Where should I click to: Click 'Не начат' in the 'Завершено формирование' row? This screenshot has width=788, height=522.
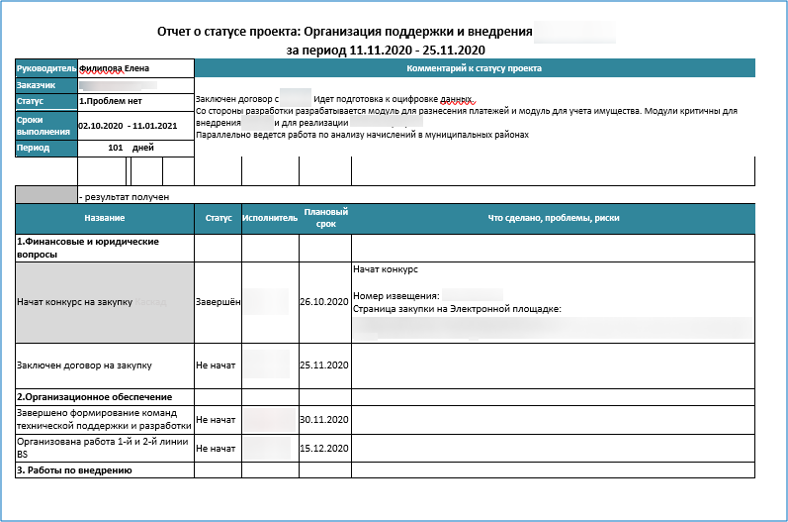218,420
